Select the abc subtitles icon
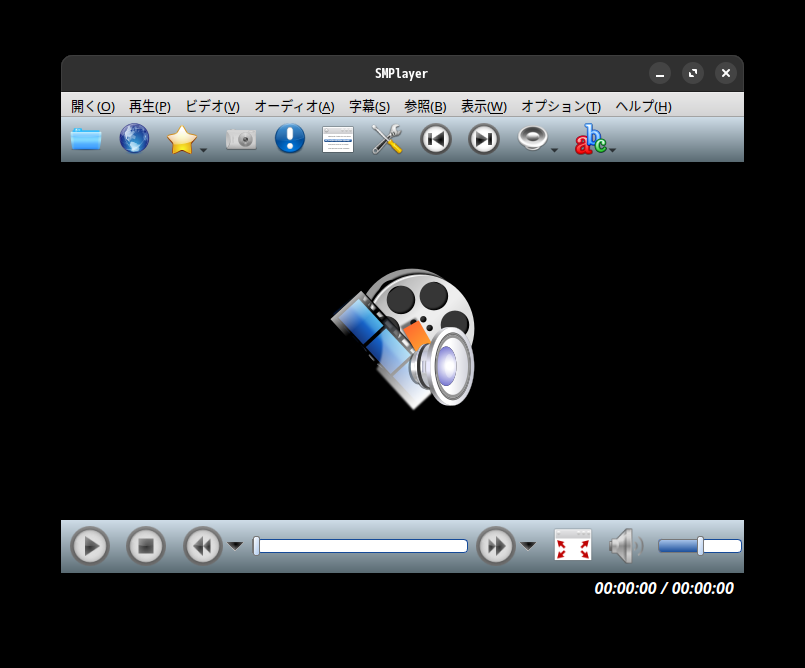 [x=589, y=141]
